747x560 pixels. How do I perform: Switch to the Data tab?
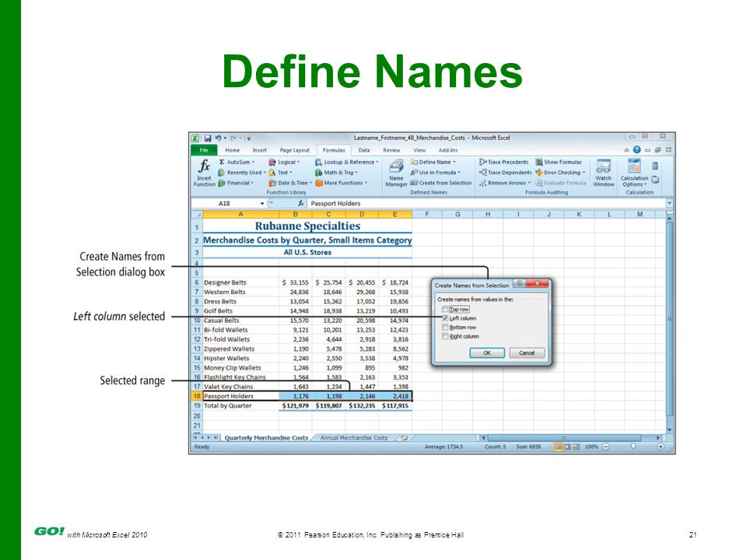coord(364,150)
